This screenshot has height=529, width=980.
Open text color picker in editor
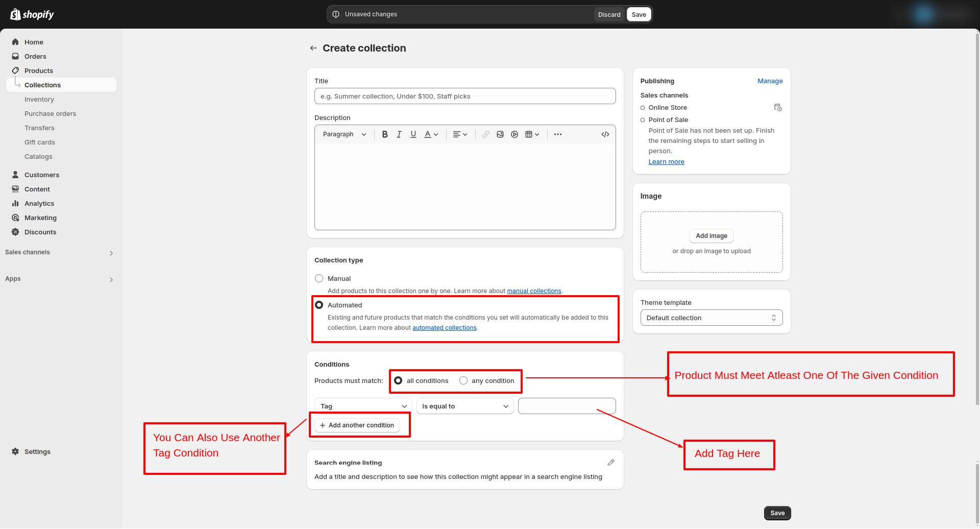(x=431, y=134)
